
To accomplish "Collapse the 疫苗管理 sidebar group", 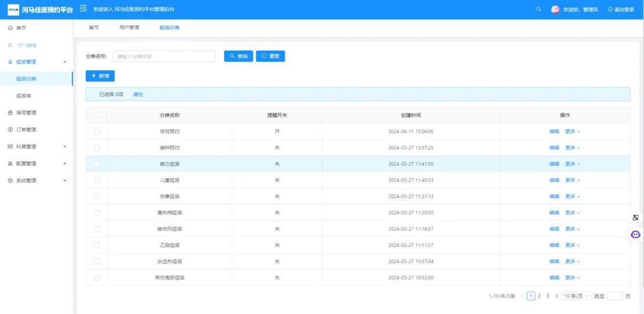I will pos(36,62).
